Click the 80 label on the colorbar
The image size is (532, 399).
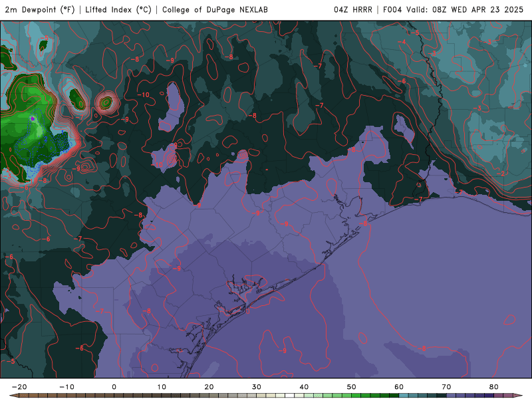pyautogui.click(x=494, y=387)
